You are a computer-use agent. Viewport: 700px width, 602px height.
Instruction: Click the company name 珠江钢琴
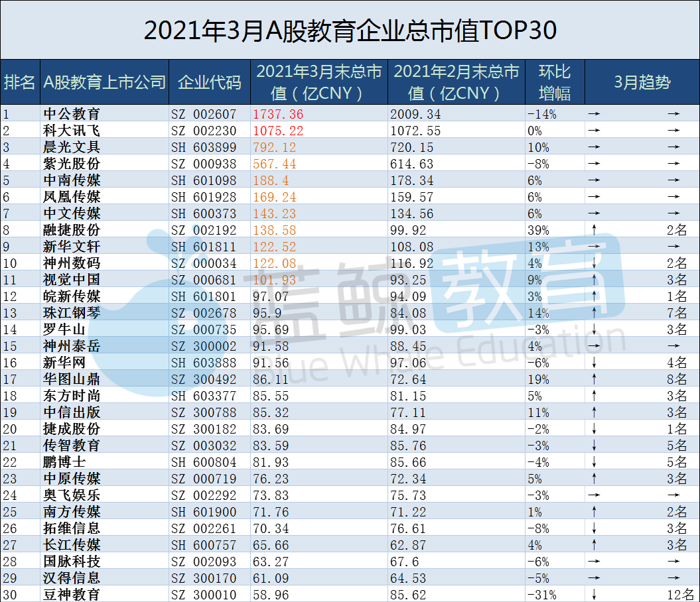point(72,312)
